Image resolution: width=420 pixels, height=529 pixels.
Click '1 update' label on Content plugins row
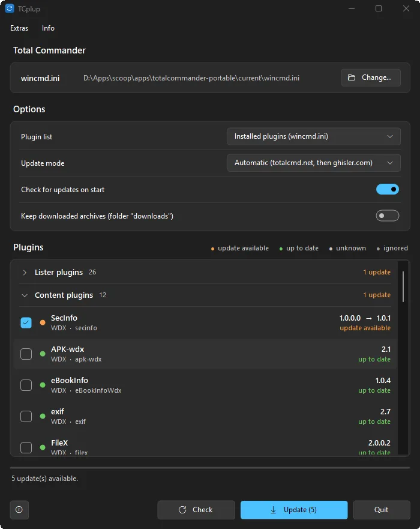(x=377, y=295)
